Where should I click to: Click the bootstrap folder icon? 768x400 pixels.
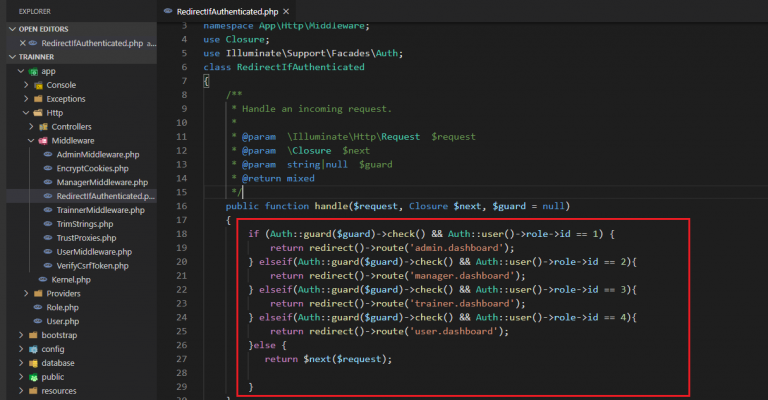click(x=33, y=335)
